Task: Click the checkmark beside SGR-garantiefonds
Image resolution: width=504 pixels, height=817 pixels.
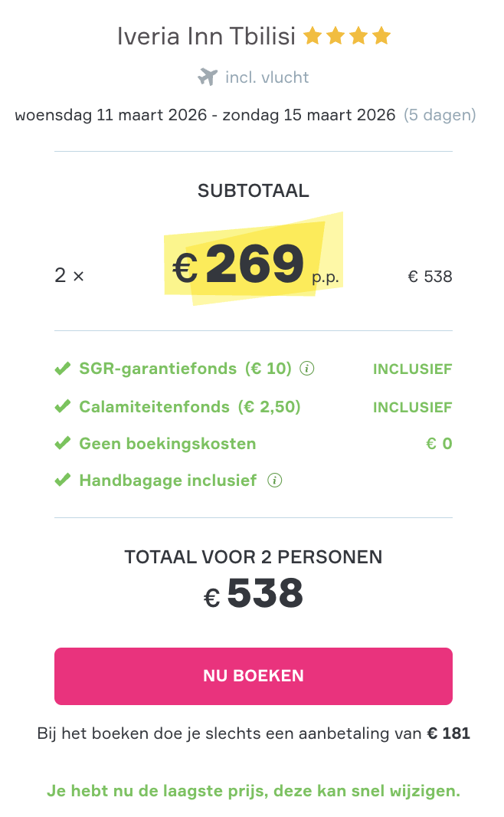Action: click(x=63, y=368)
